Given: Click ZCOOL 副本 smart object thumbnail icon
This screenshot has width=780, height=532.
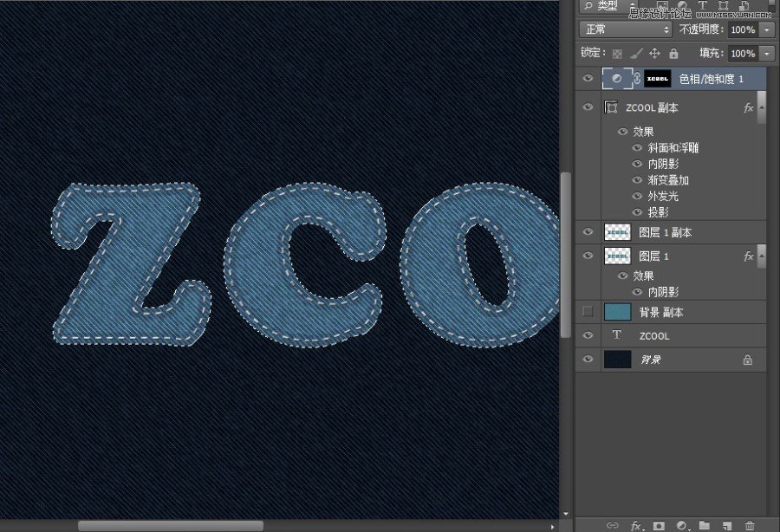Looking at the screenshot, I should (611, 107).
